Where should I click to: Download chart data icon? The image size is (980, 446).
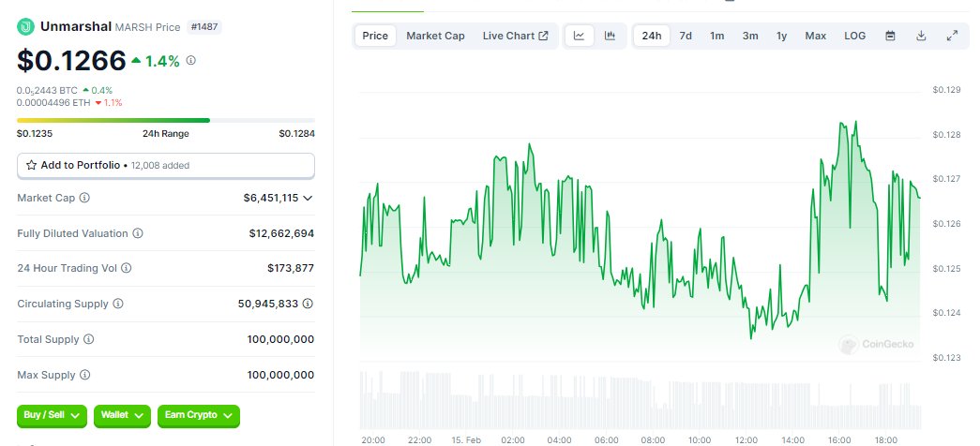tap(921, 37)
